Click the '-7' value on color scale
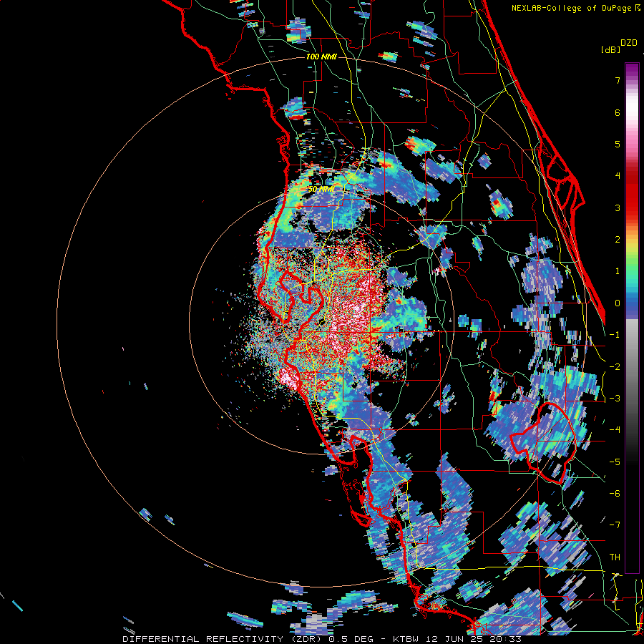 click(x=615, y=525)
